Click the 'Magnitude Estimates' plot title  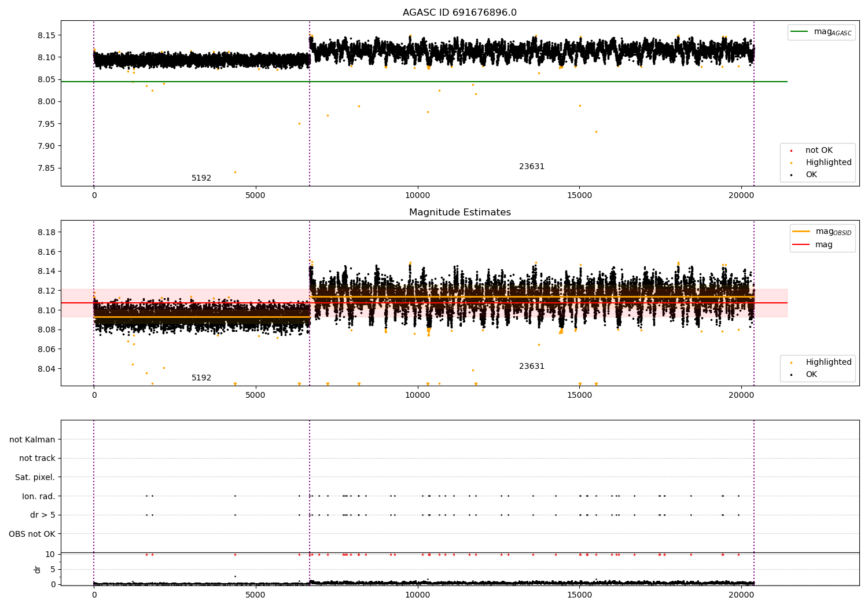point(460,213)
